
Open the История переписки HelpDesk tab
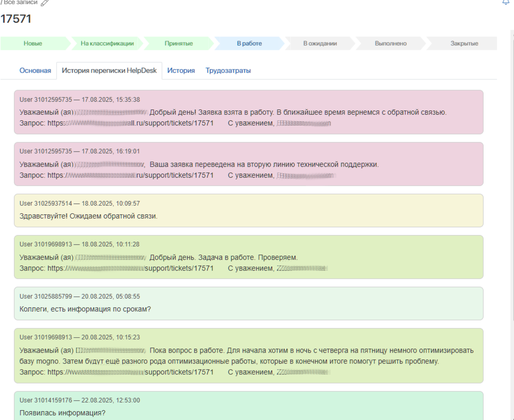point(109,71)
